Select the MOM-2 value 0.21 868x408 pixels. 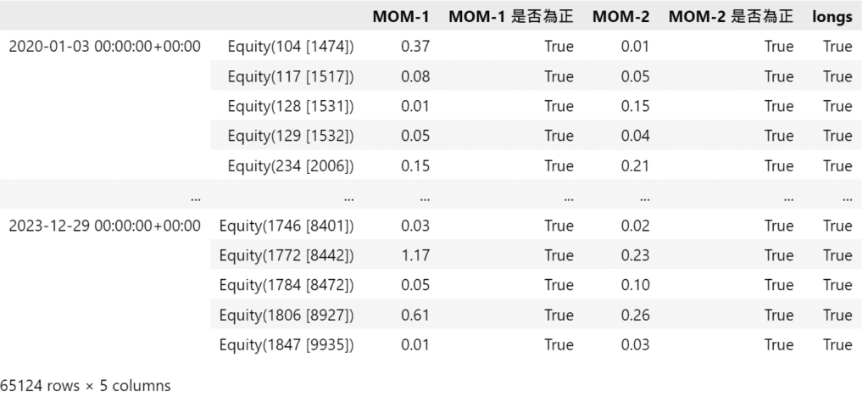(636, 166)
